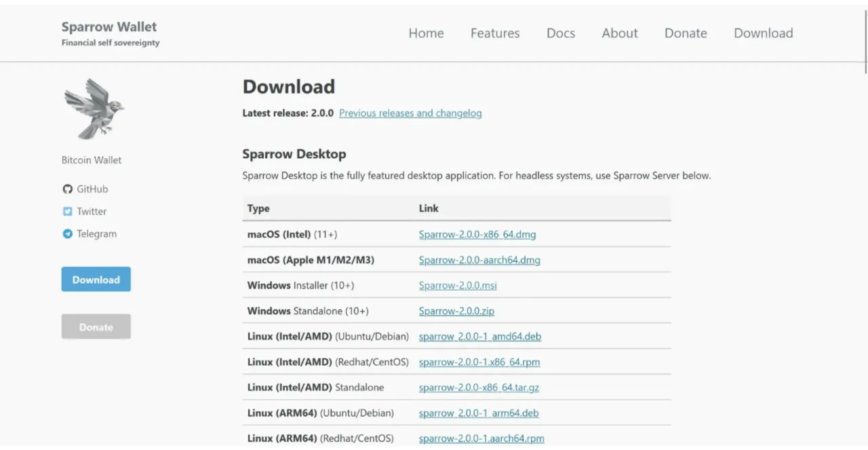Click the Twitter icon in sidebar
868x450 pixels.
(67, 212)
